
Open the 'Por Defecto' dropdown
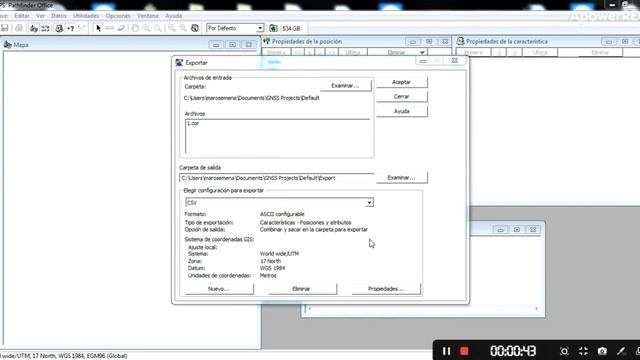pos(260,28)
